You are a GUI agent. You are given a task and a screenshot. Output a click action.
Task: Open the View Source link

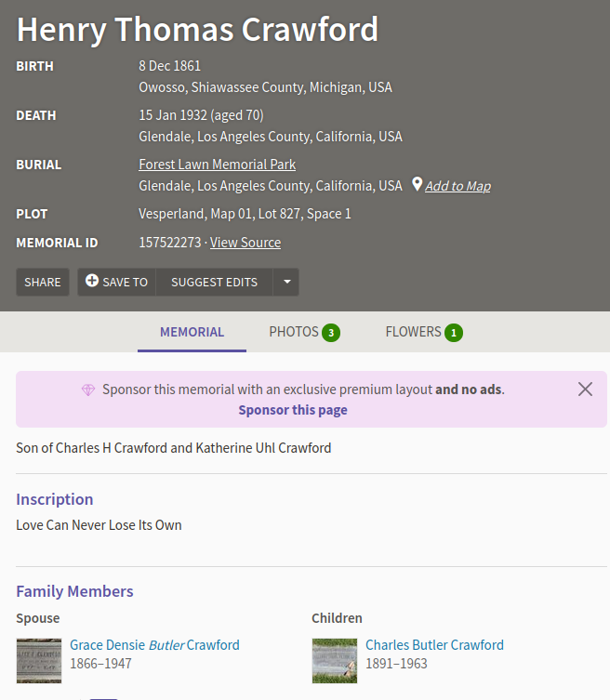pos(245,243)
